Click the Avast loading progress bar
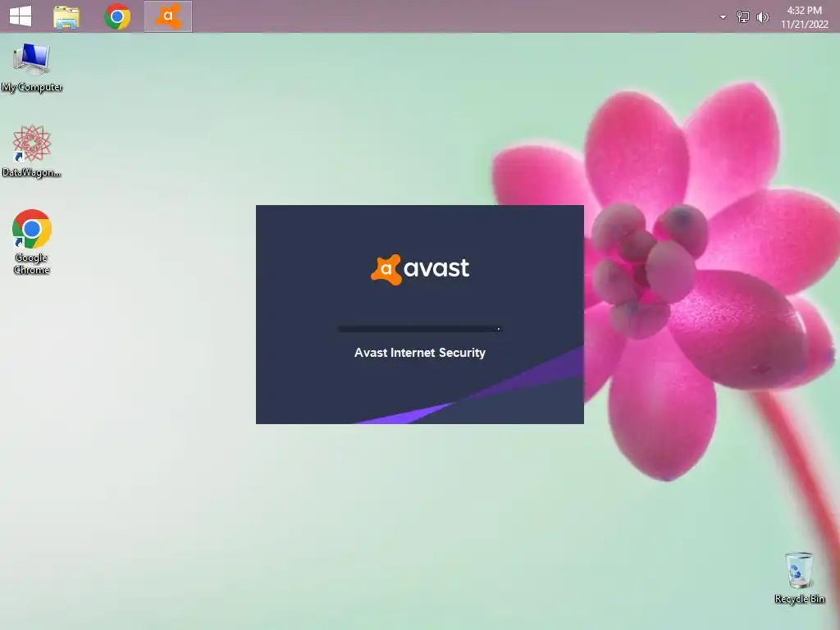 [419, 329]
